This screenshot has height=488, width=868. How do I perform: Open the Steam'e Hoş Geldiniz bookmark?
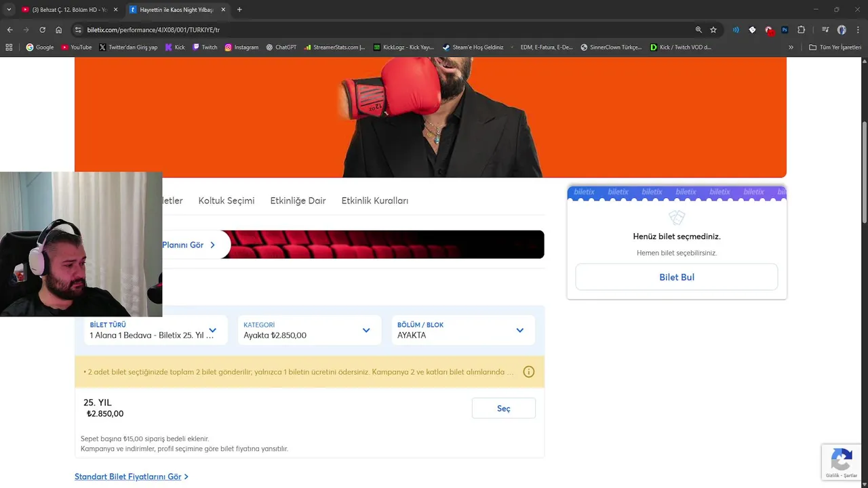[473, 47]
